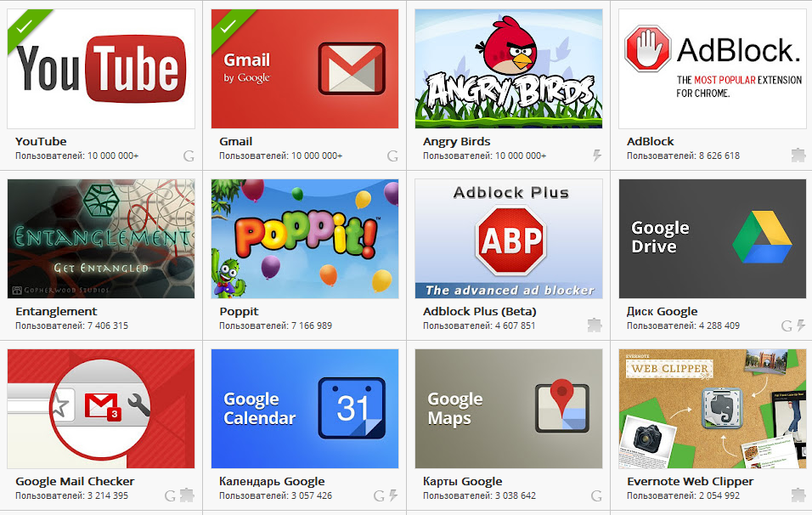Viewport: 812px width, 515px height.
Task: Click the puzzle icon under Evernote Web Clipper
Action: click(798, 495)
